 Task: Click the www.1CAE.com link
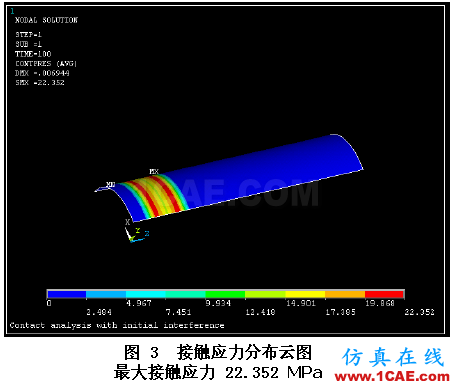(x=392, y=377)
